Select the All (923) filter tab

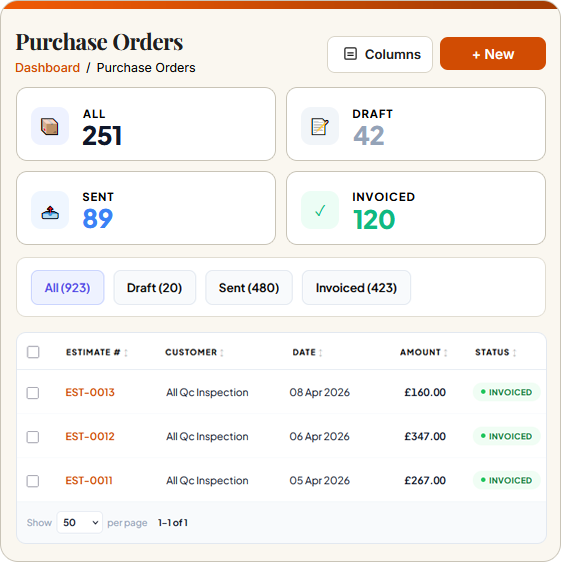68,287
